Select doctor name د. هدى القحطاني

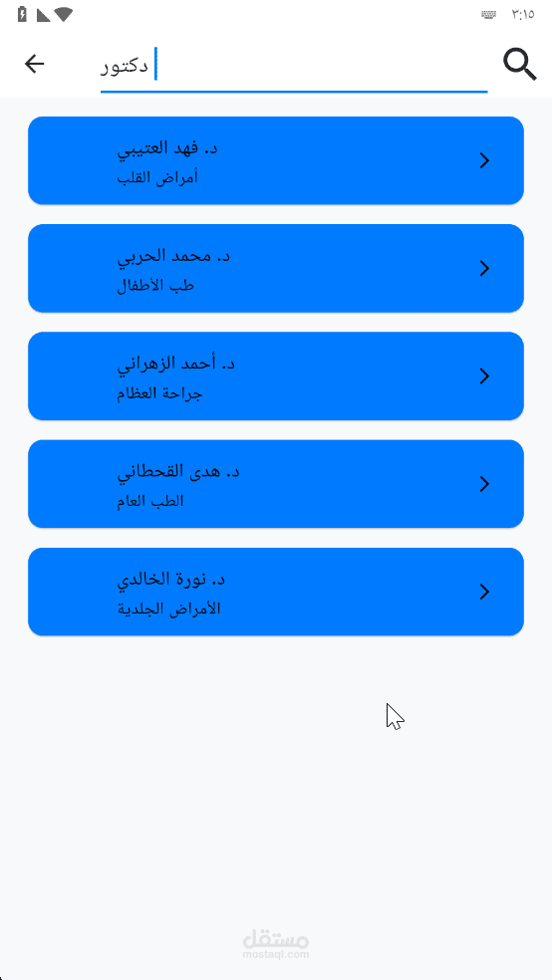pos(178,471)
